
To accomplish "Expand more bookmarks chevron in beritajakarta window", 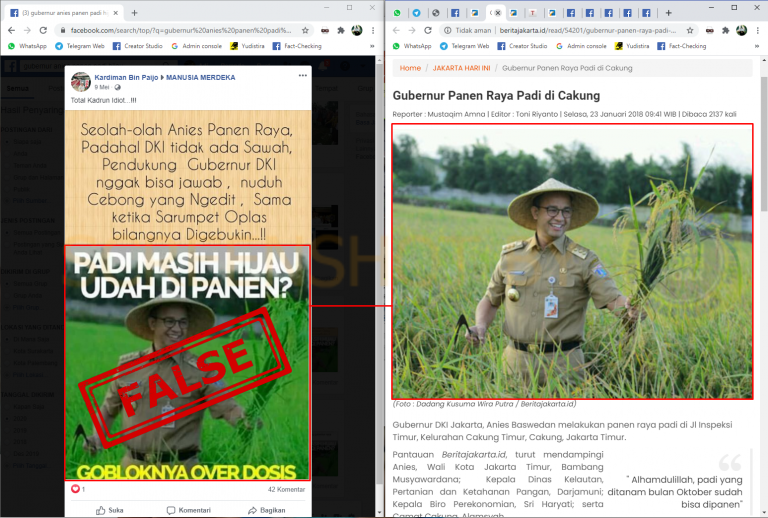I will 757,46.
